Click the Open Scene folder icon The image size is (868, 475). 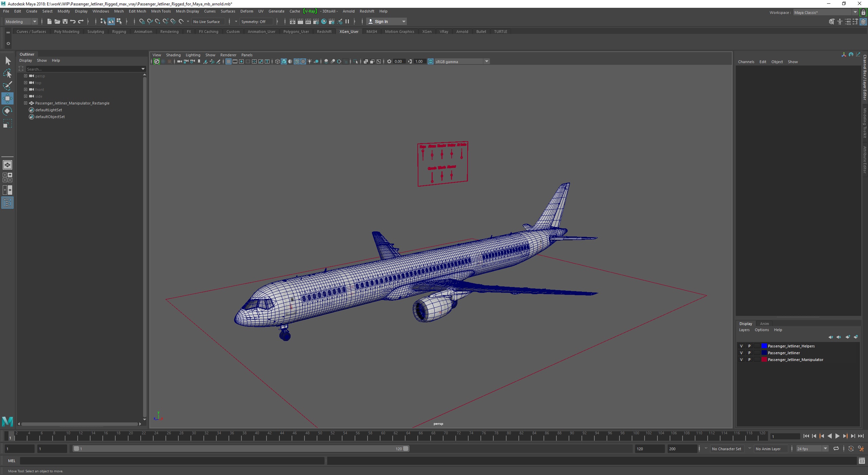(57, 21)
